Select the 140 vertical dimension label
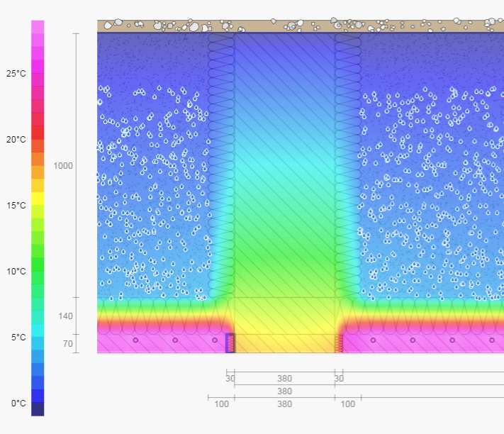504x434 pixels. tap(65, 316)
